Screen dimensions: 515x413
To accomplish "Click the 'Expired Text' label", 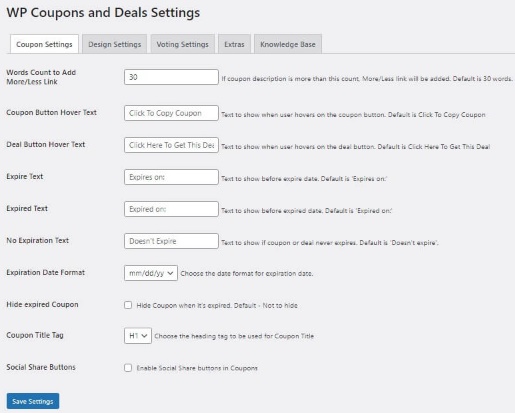I will [x=27, y=208].
